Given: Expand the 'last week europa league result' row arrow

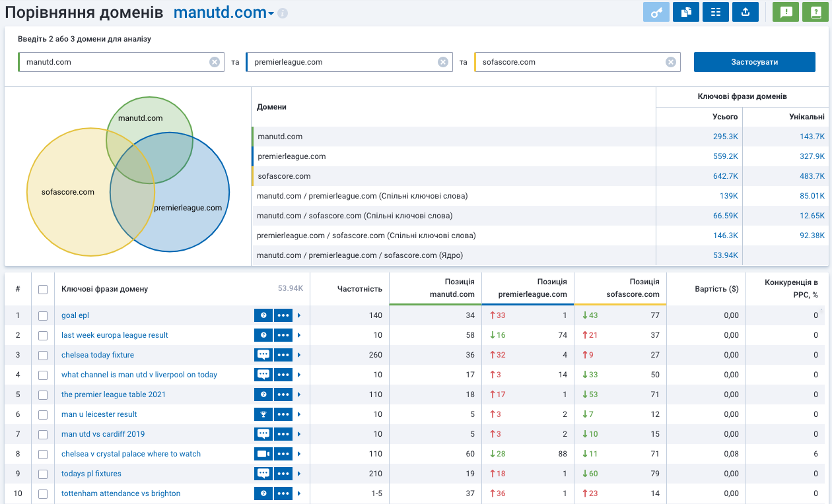Looking at the screenshot, I should [x=299, y=335].
